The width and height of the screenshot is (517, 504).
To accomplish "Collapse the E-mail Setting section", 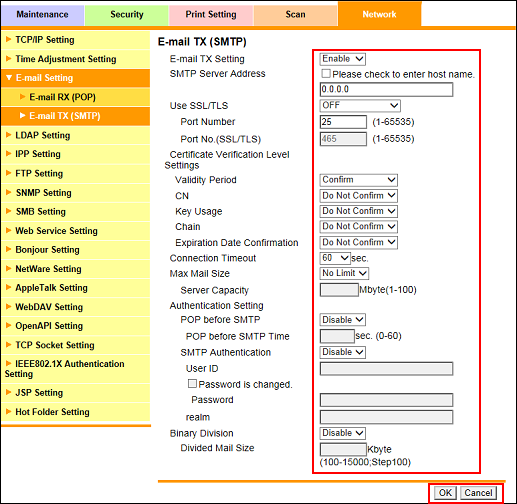I will [76, 78].
